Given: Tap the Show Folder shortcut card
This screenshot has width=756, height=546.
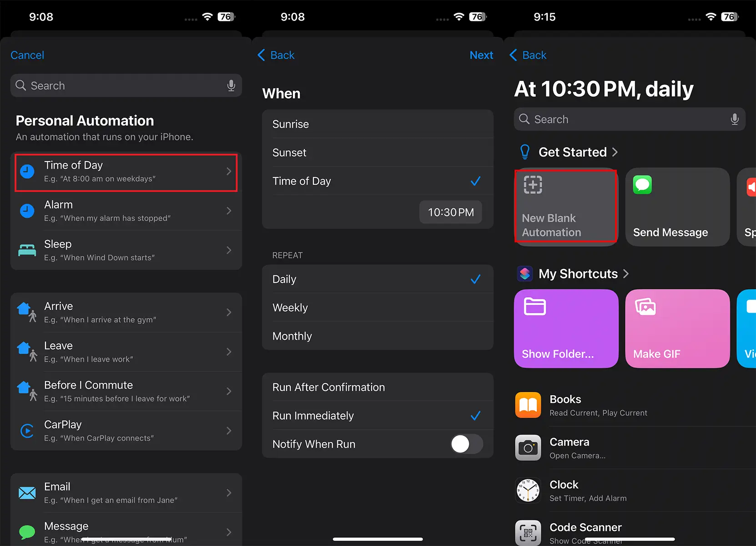Looking at the screenshot, I should coord(566,329).
